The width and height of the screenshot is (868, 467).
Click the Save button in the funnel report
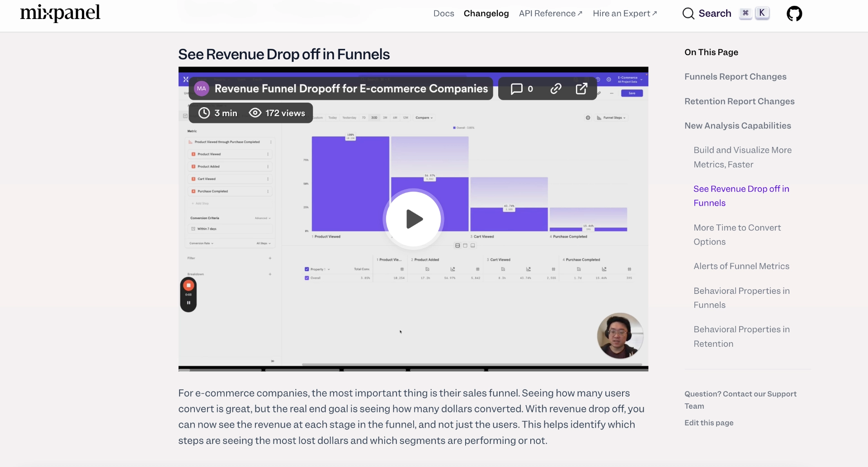632,93
